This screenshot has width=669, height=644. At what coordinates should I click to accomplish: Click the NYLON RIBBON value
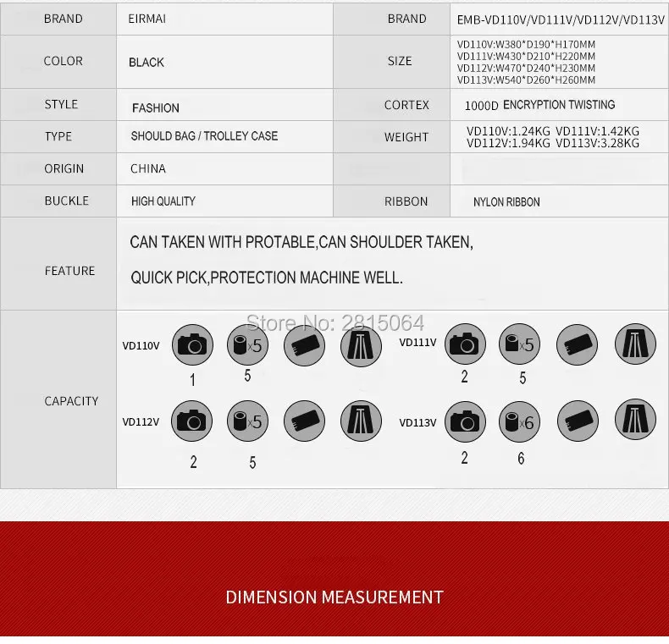(x=506, y=202)
